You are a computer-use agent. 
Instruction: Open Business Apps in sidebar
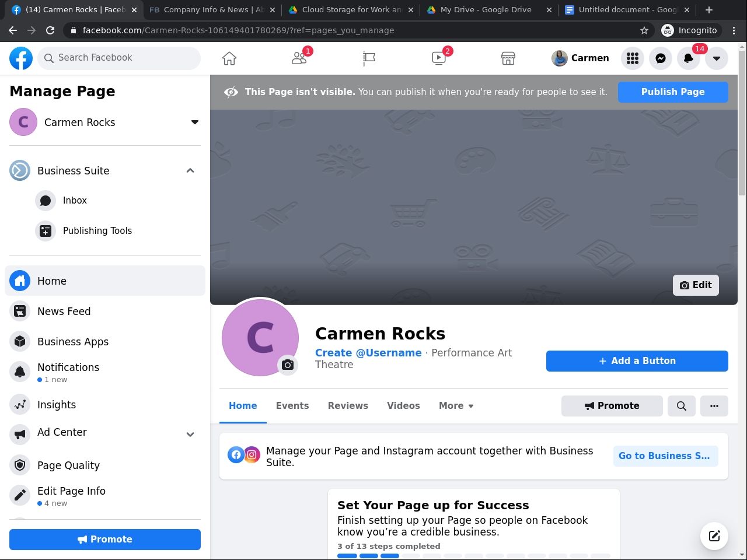(105, 341)
